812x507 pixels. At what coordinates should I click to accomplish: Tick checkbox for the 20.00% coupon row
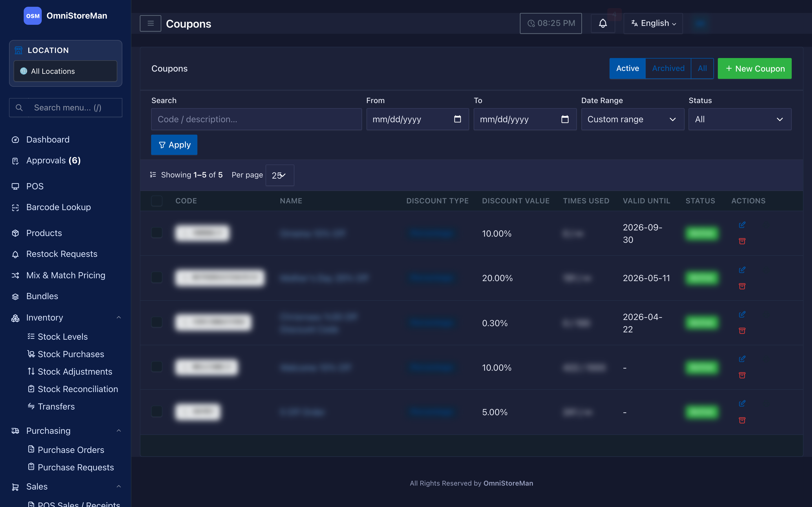tap(157, 278)
